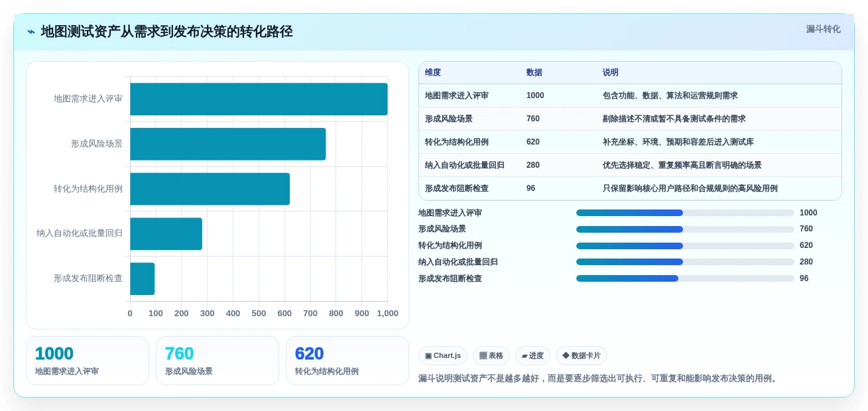The image size is (868, 411).
Task: Click table cell 地图需求进入评审
Action: point(457,95)
